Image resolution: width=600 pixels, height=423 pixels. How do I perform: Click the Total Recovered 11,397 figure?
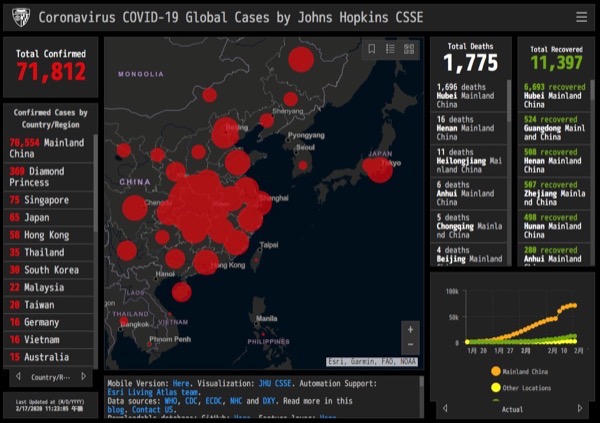[x=556, y=62]
